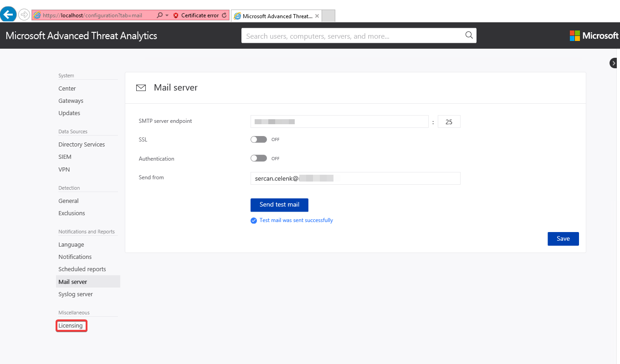Go to Directory Services settings

click(x=82, y=145)
